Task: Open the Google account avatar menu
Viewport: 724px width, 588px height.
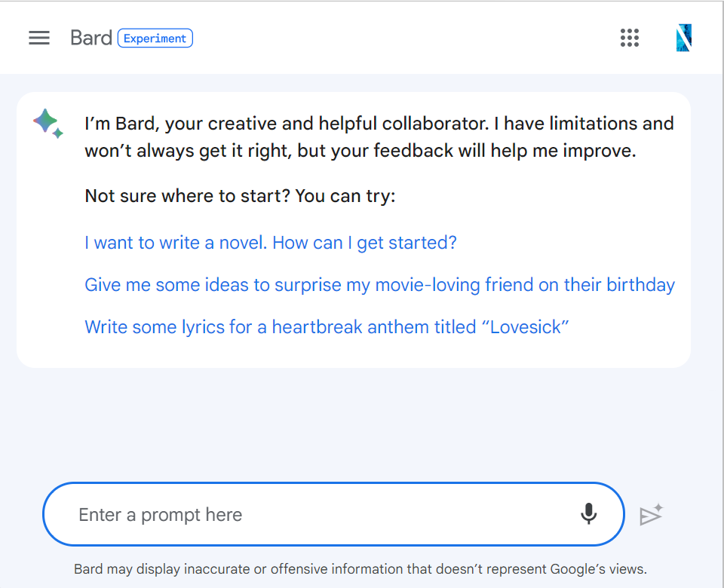Action: [684, 38]
